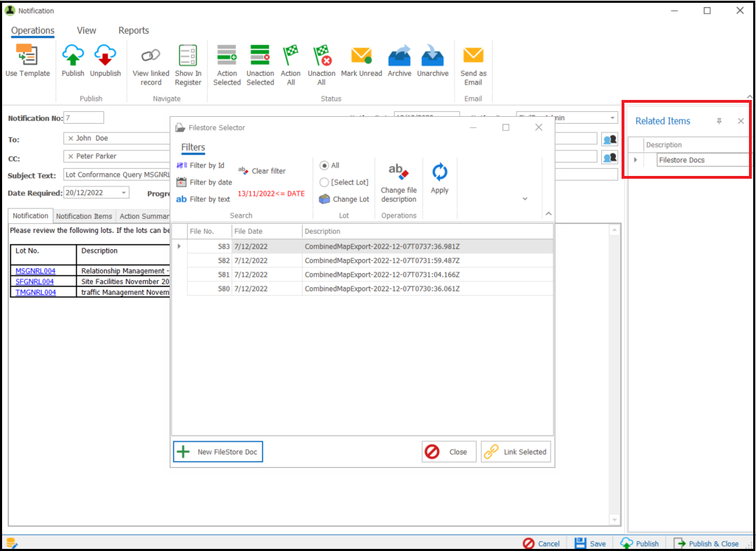Open the Date Required dropdown

click(124, 193)
